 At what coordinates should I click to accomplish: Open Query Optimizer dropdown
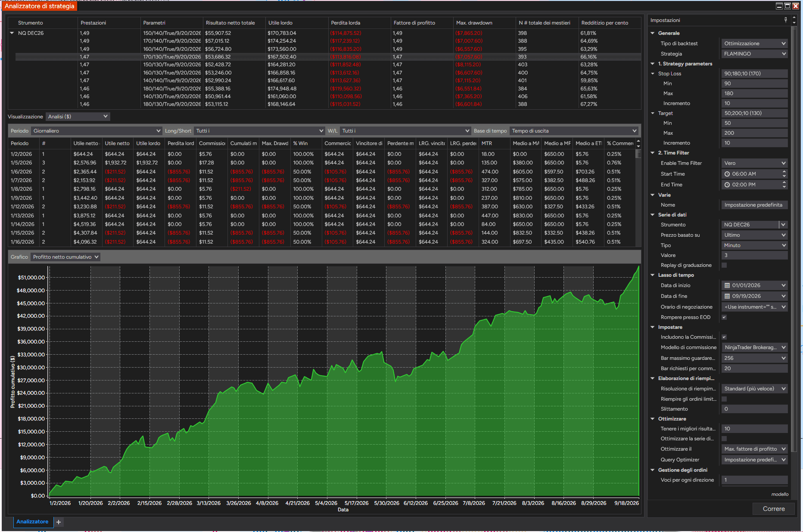(x=755, y=460)
